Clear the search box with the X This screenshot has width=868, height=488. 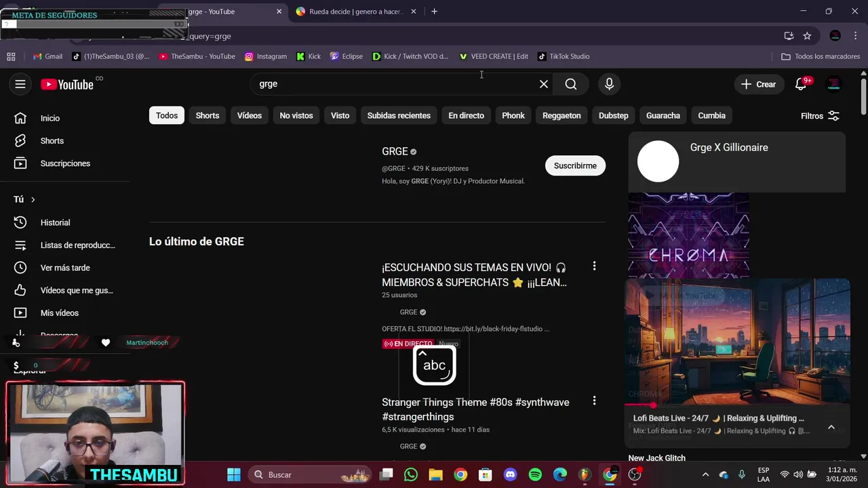tap(544, 84)
